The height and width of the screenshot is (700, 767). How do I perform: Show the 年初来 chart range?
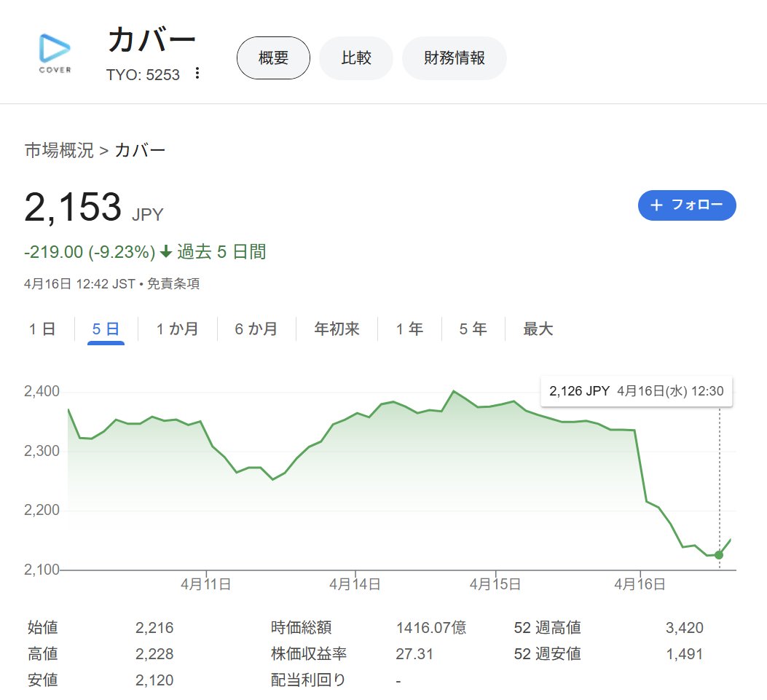tap(337, 329)
